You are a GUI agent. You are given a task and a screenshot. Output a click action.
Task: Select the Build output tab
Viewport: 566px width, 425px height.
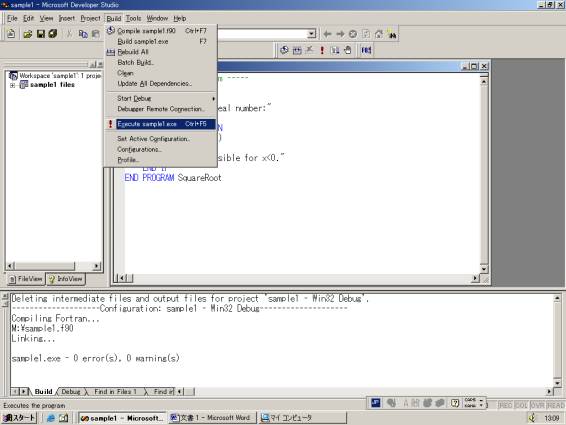(44, 391)
